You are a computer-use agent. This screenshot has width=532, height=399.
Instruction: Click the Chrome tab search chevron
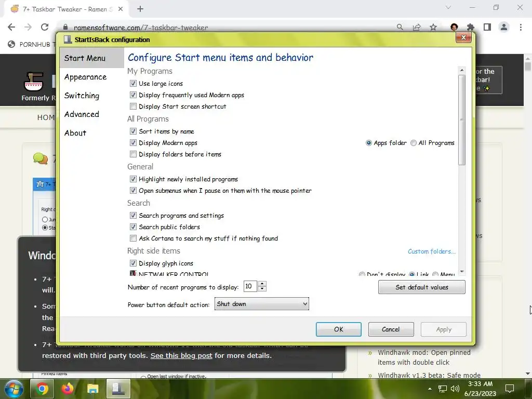tap(448, 7)
